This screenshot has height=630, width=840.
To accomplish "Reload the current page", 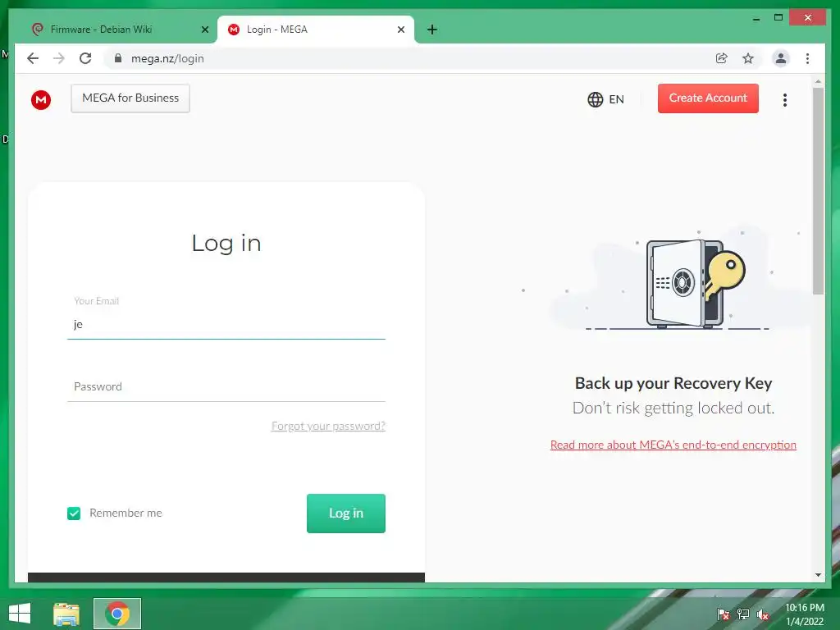I will [x=85, y=58].
